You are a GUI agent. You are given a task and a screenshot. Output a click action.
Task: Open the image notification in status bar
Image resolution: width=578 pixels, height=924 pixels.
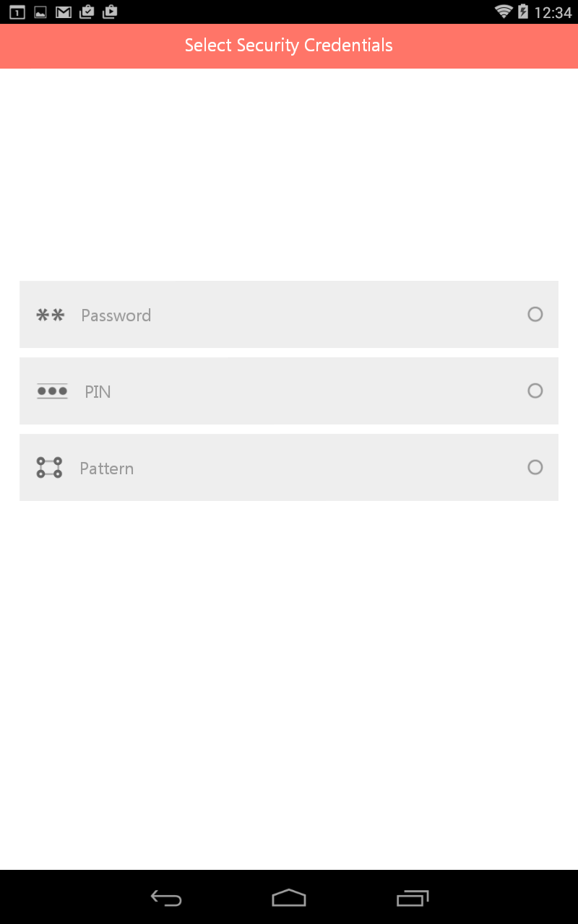pyautogui.click(x=40, y=12)
